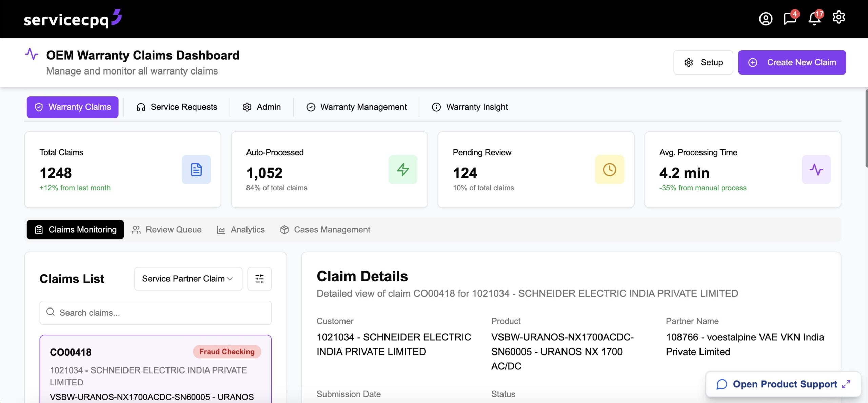868x403 pixels.
Task: Click partner name voestalpine VAE VKN India
Action: pyautogui.click(x=745, y=344)
